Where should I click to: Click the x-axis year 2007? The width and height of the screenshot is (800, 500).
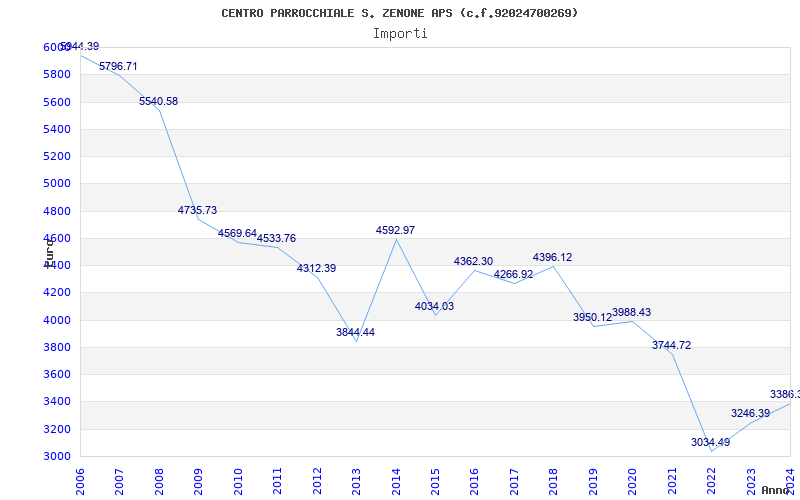(x=119, y=482)
